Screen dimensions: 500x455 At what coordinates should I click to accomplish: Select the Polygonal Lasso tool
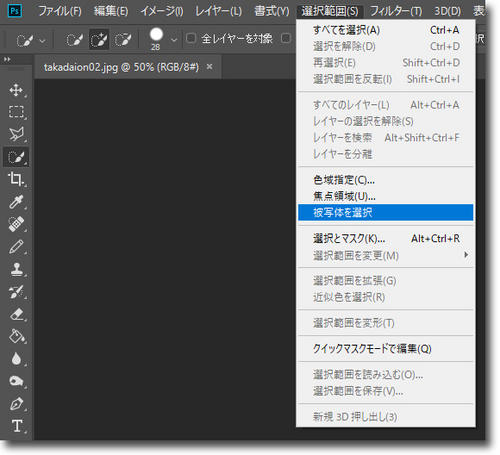click(x=16, y=134)
